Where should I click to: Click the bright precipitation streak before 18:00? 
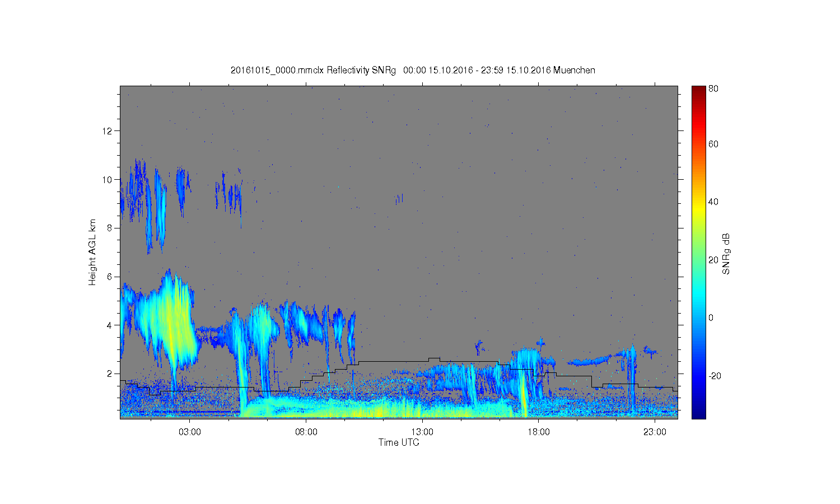pyautogui.click(x=524, y=392)
